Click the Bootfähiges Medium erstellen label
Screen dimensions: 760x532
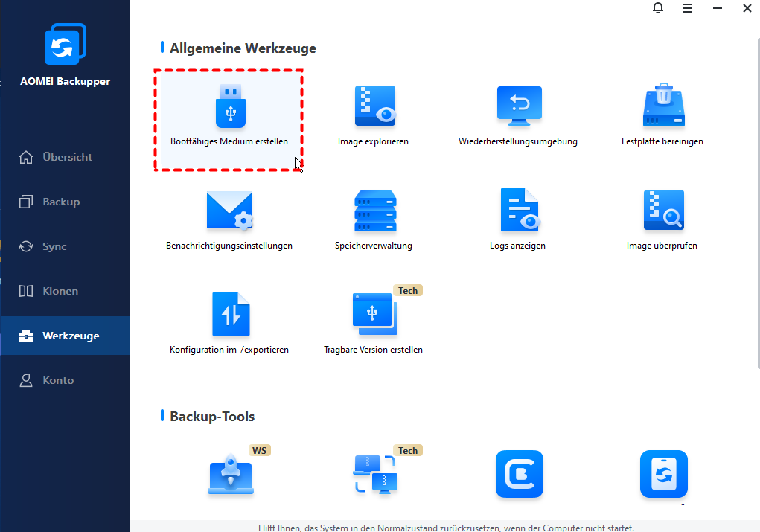pyautogui.click(x=229, y=141)
